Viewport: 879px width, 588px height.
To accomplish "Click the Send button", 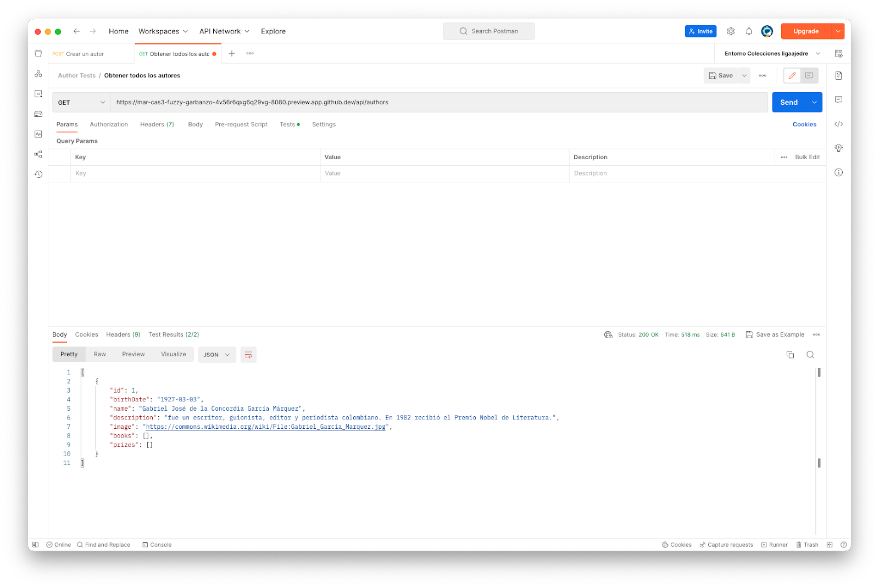I will pos(789,103).
